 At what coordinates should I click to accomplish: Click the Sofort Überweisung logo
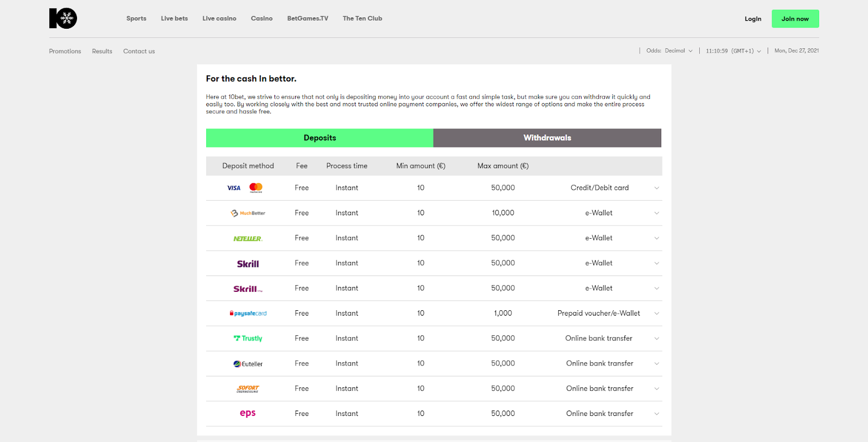[x=248, y=389]
